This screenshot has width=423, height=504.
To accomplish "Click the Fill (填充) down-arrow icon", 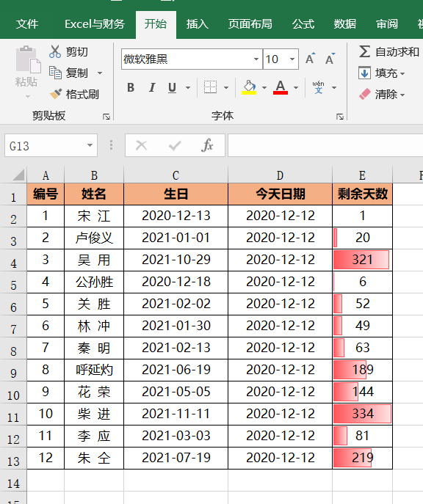I will pos(364,73).
